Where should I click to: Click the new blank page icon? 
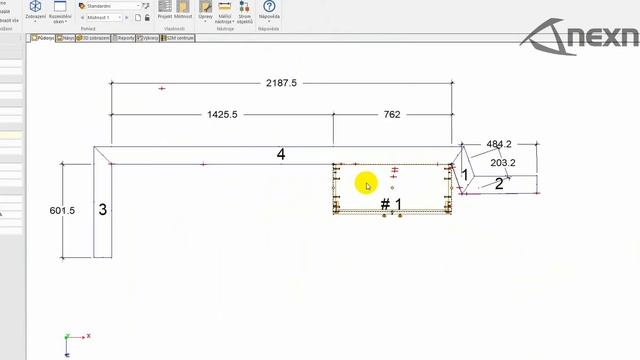(138, 18)
